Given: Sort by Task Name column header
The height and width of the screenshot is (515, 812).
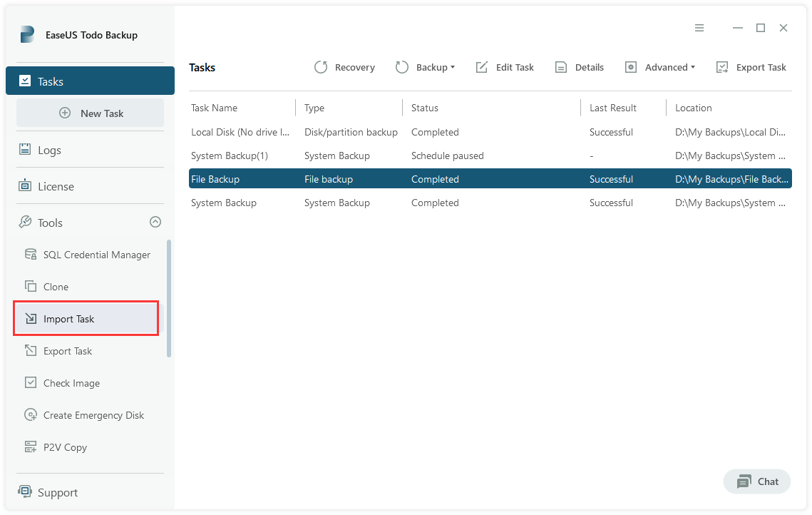Looking at the screenshot, I should [x=215, y=108].
